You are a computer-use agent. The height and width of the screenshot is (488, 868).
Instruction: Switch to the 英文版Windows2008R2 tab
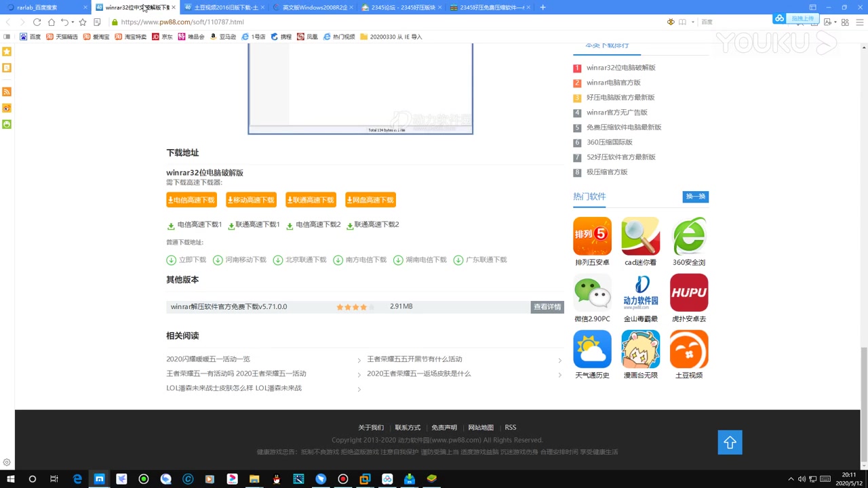pos(312,7)
